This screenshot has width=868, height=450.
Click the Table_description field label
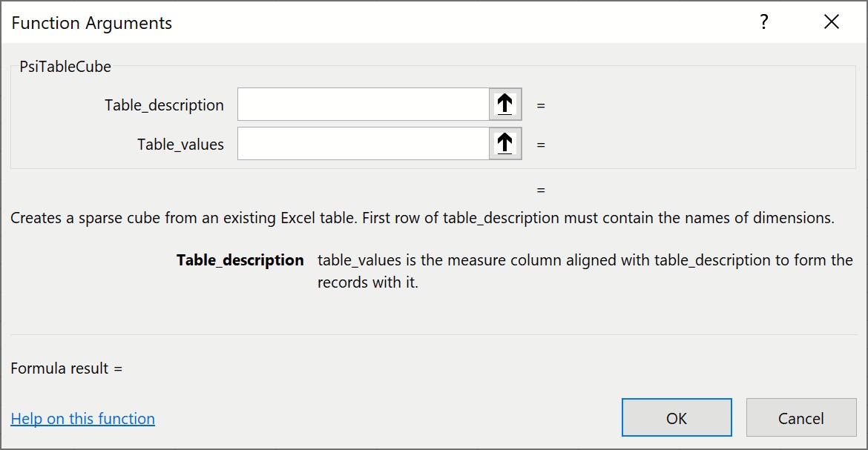[164, 105]
